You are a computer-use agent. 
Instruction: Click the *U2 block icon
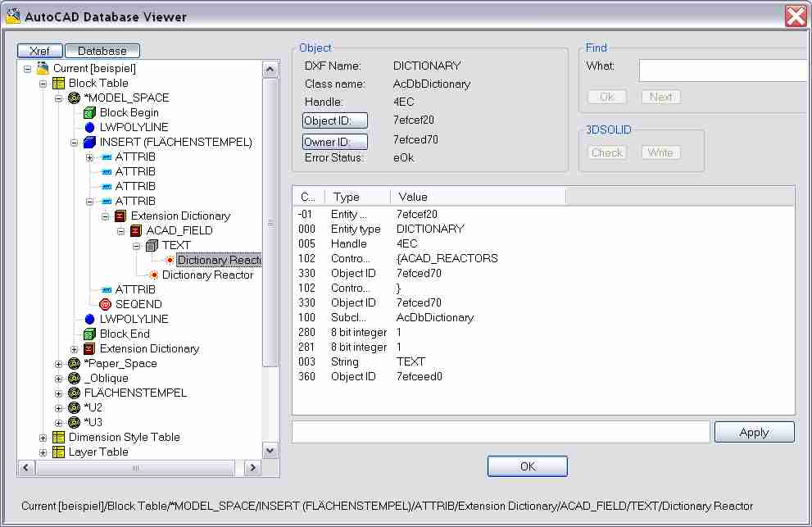pyautogui.click(x=74, y=407)
